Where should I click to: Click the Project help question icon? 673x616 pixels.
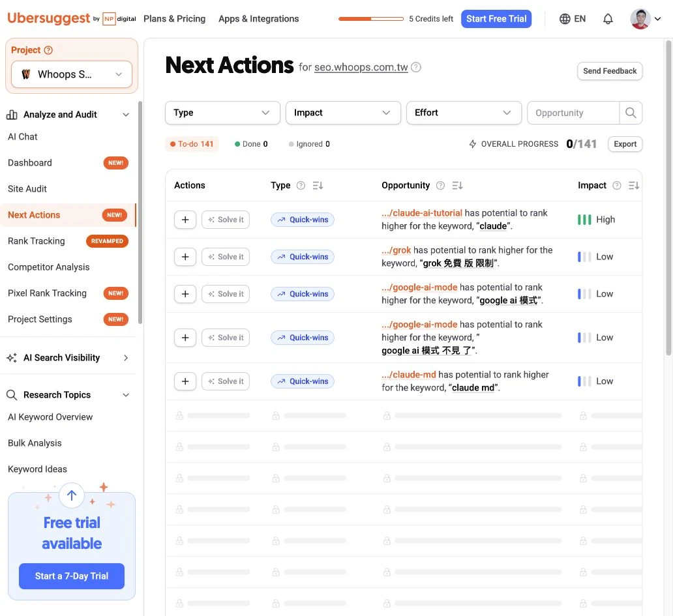coord(48,50)
